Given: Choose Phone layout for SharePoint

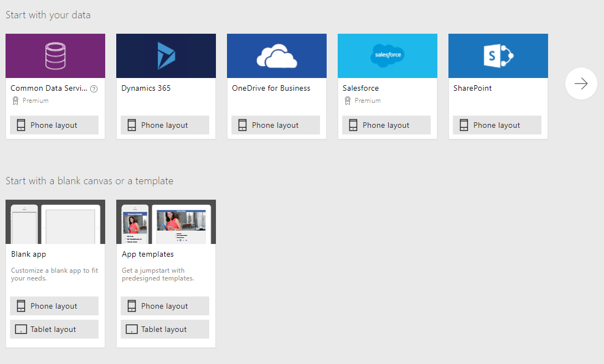Looking at the screenshot, I should click(x=497, y=125).
